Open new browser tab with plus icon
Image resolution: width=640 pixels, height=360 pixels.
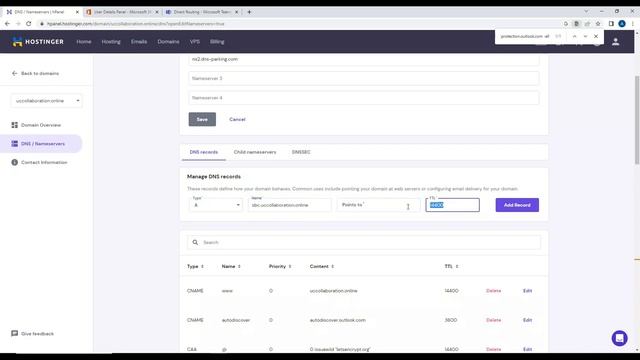point(249,12)
